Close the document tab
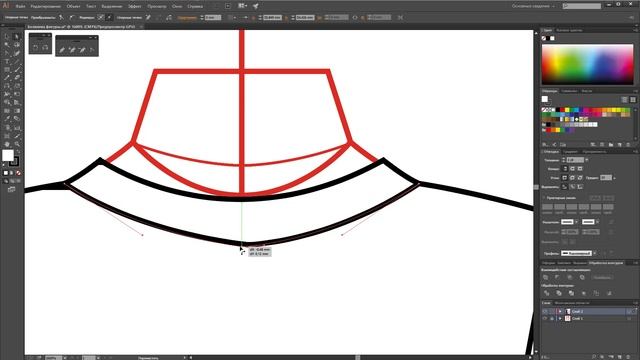The height and width of the screenshot is (360, 640). [x=141, y=27]
